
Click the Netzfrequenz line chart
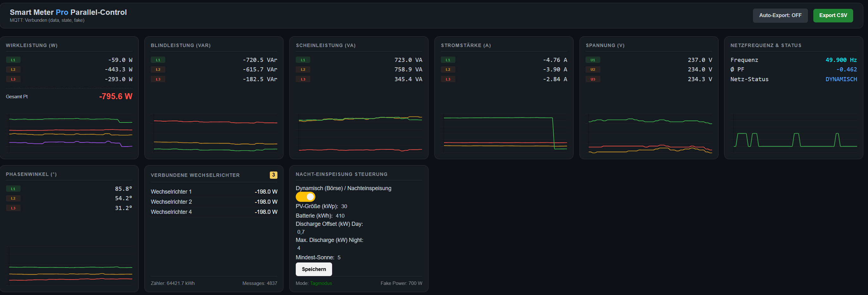point(793,134)
